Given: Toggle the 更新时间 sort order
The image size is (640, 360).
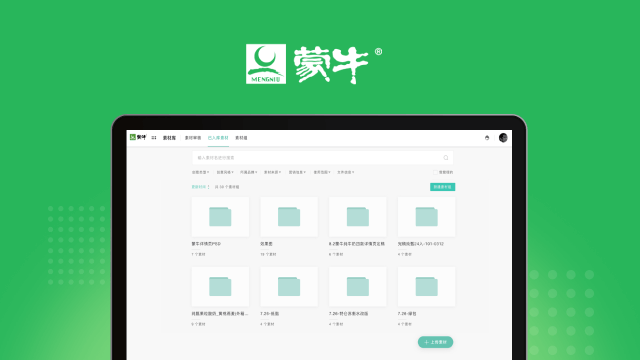Looking at the screenshot, I should tap(200, 187).
